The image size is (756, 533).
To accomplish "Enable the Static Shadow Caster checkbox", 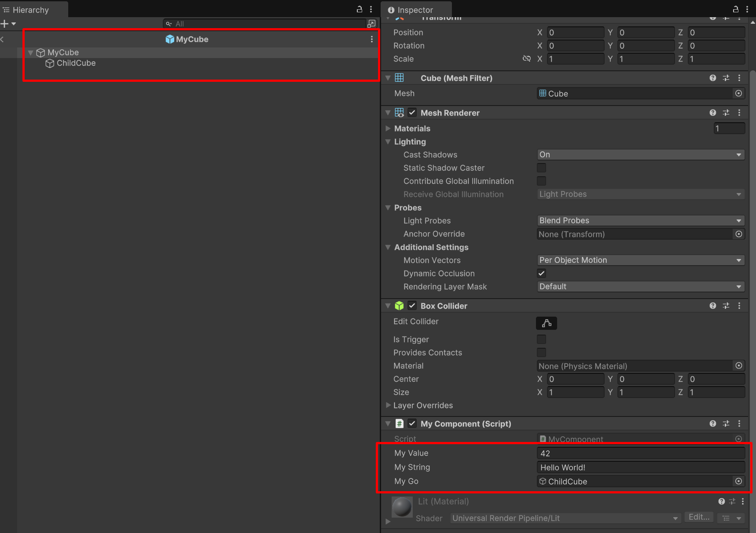I will (x=541, y=168).
